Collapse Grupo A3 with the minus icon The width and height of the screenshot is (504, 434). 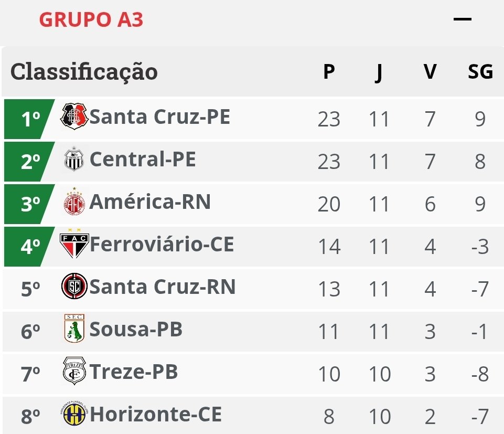[x=462, y=19]
